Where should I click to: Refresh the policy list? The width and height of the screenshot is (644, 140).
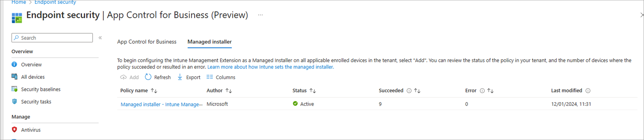(158, 77)
